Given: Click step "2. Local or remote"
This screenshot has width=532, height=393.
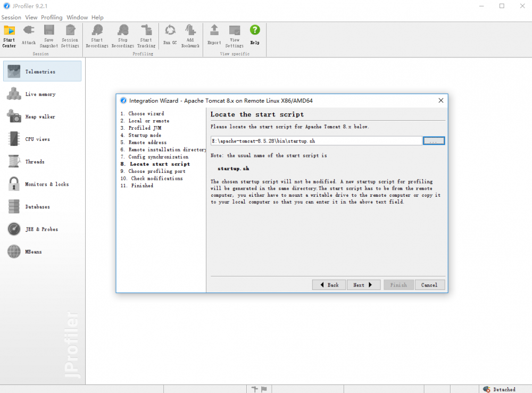Looking at the screenshot, I should pos(145,121).
